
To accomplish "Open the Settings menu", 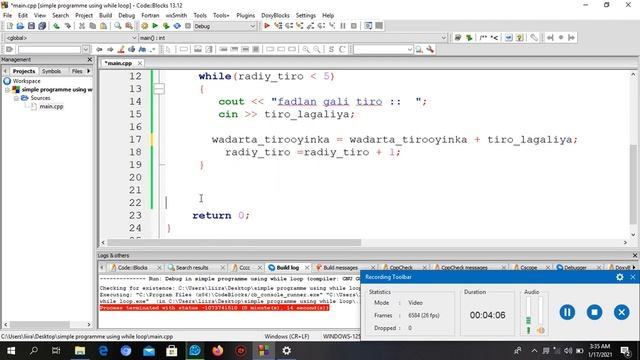I will click(306, 15).
